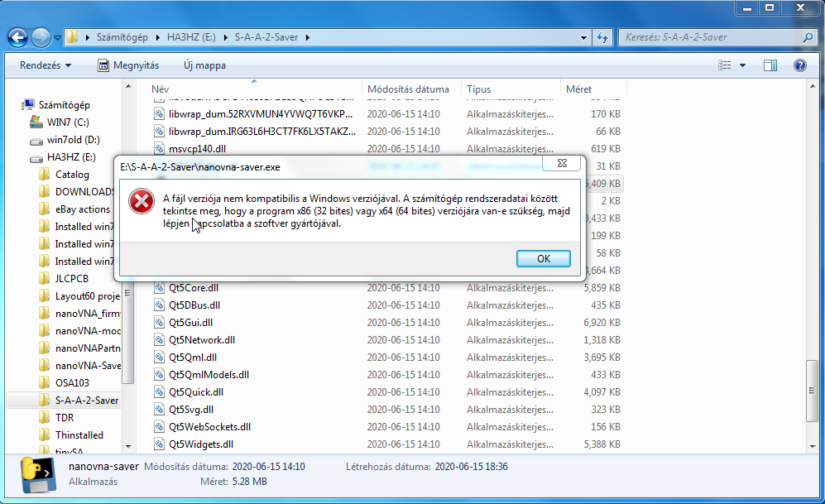Viewport: 825px width, 504px height.
Task: Click the nanovna-saver application icon in the details pane
Action: pyautogui.click(x=38, y=474)
